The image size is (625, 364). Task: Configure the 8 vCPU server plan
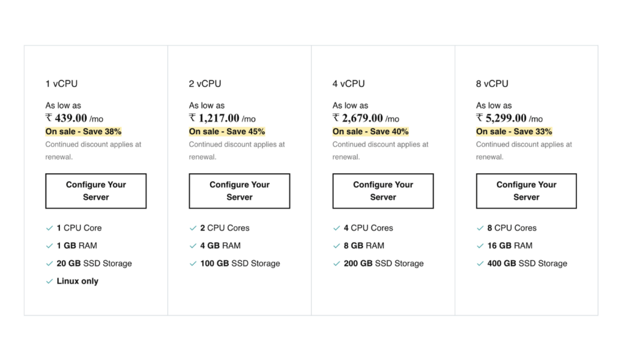coord(526,191)
